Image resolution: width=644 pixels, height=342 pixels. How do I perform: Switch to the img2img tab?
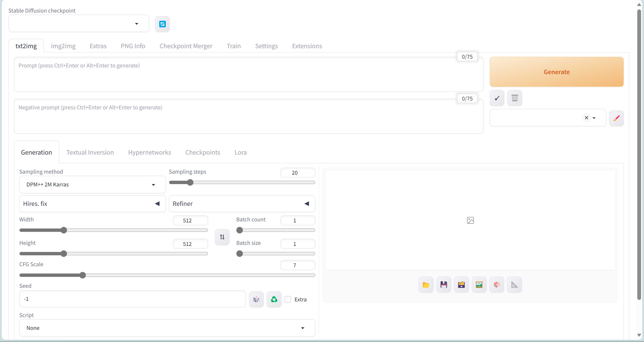coord(63,46)
